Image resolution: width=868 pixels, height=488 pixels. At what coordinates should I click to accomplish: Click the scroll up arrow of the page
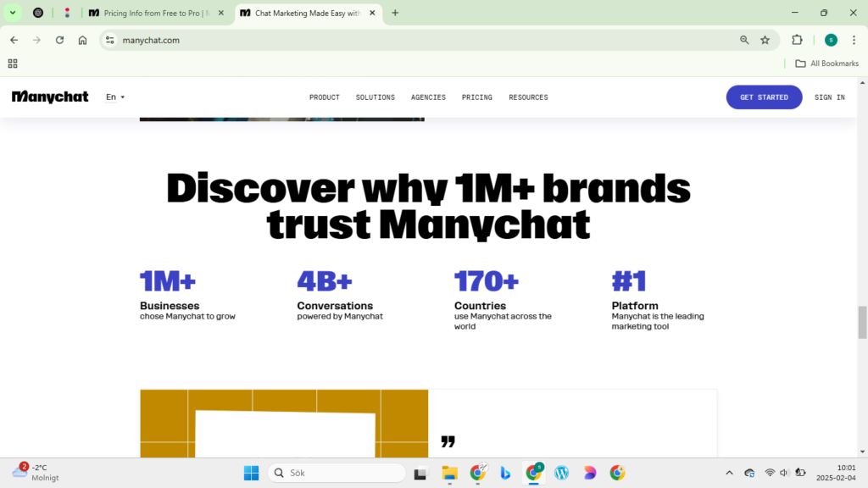862,82
